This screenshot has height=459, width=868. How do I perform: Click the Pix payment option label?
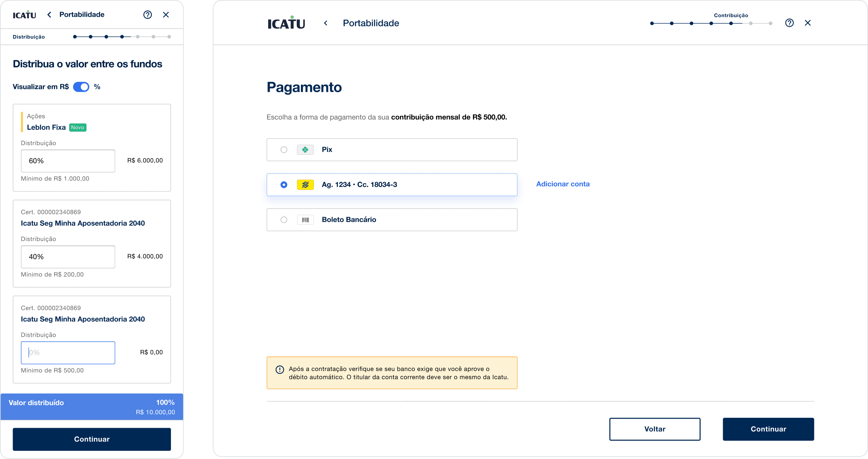tap(327, 150)
